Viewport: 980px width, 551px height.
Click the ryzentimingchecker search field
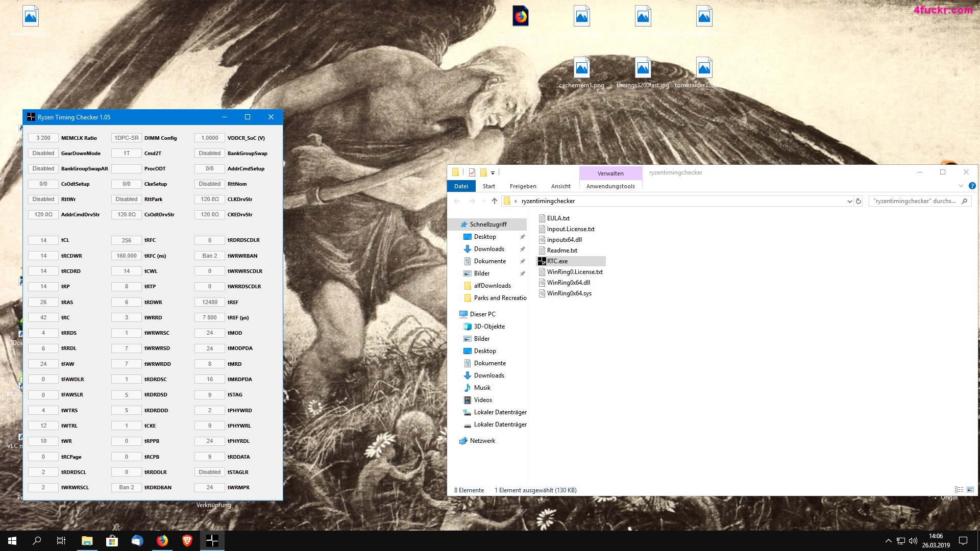[914, 201]
